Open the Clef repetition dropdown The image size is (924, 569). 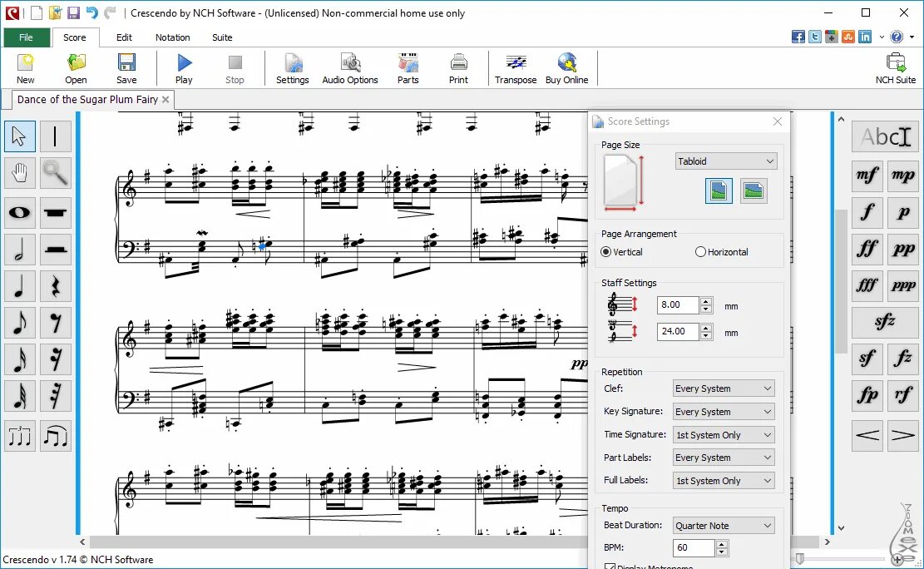coord(724,388)
